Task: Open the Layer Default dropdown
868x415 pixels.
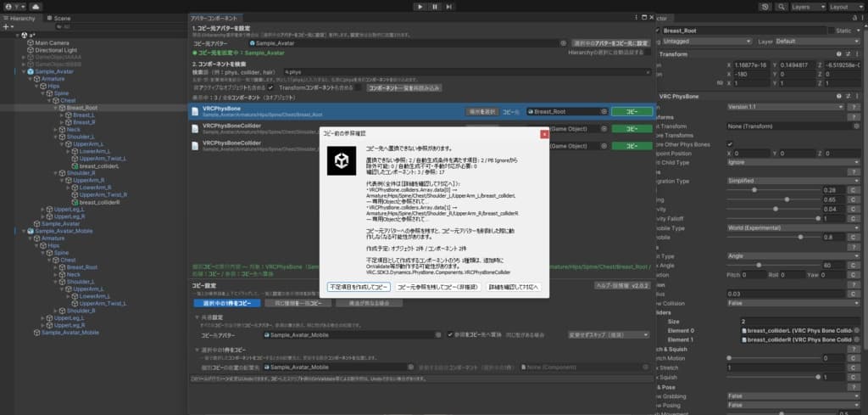Action: click(817, 42)
